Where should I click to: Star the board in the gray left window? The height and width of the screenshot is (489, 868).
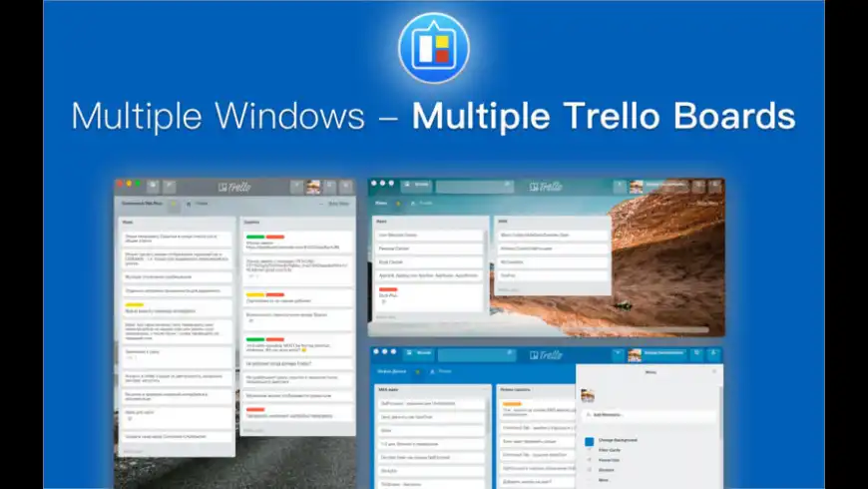[174, 204]
